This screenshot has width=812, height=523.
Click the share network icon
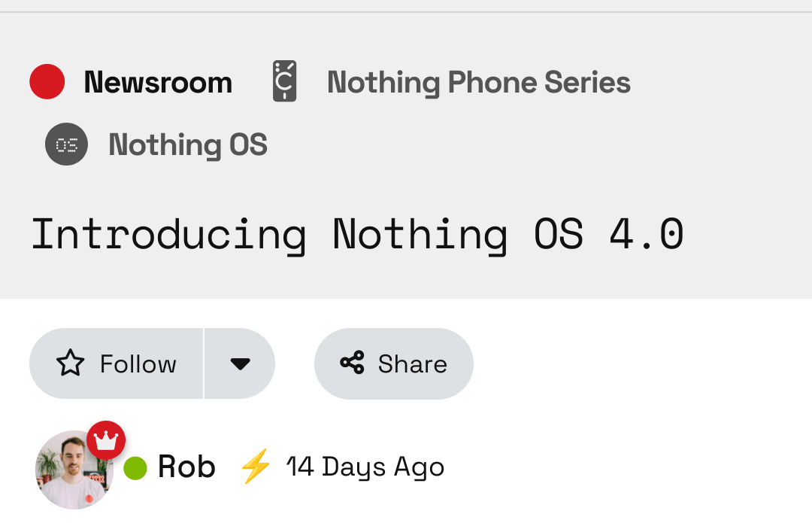click(x=352, y=363)
